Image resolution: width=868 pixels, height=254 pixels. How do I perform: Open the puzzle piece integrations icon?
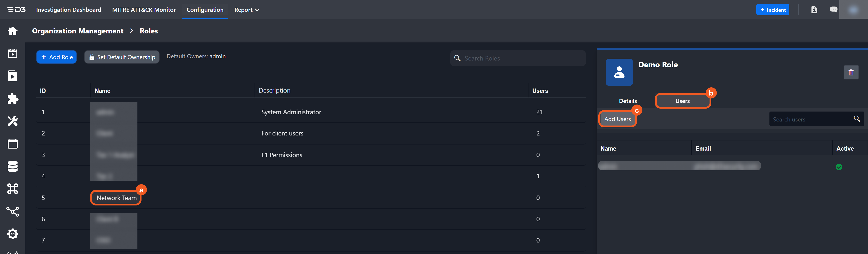(x=12, y=99)
